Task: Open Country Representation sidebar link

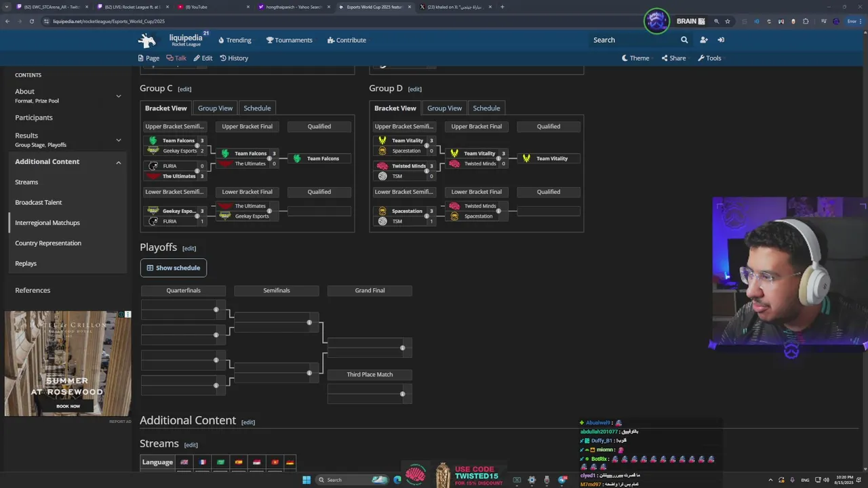Action: (48, 243)
